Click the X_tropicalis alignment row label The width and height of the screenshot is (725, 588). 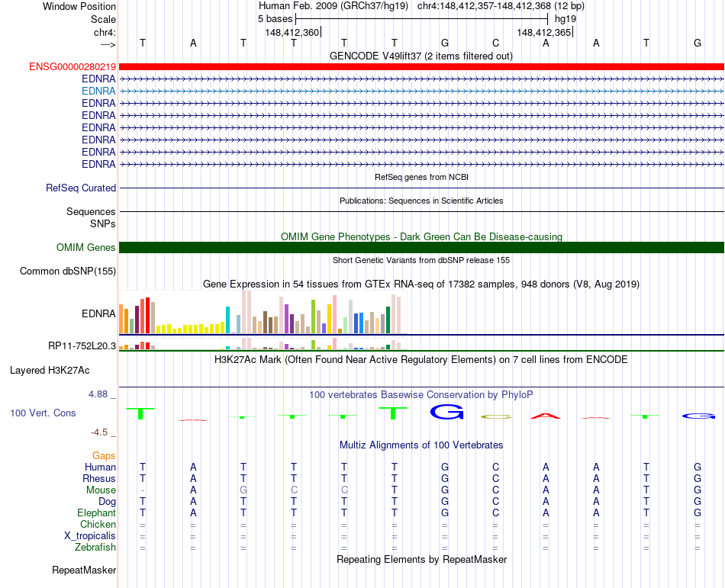coord(90,536)
